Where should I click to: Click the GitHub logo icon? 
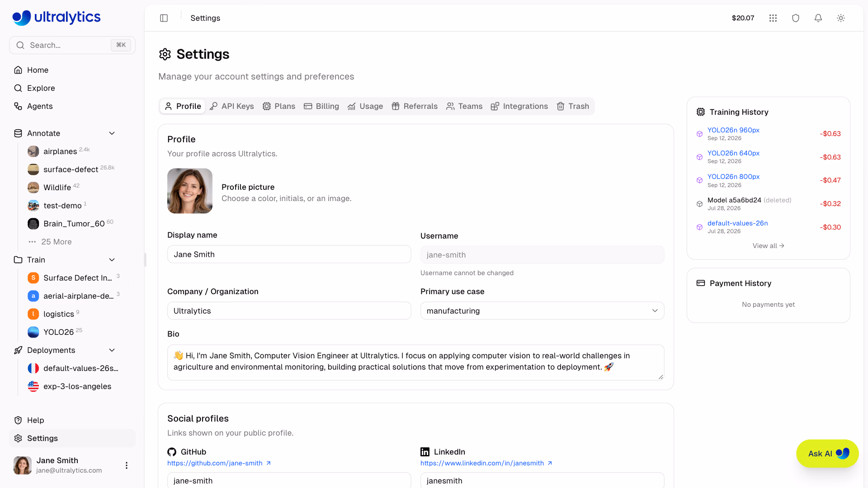coord(172,452)
